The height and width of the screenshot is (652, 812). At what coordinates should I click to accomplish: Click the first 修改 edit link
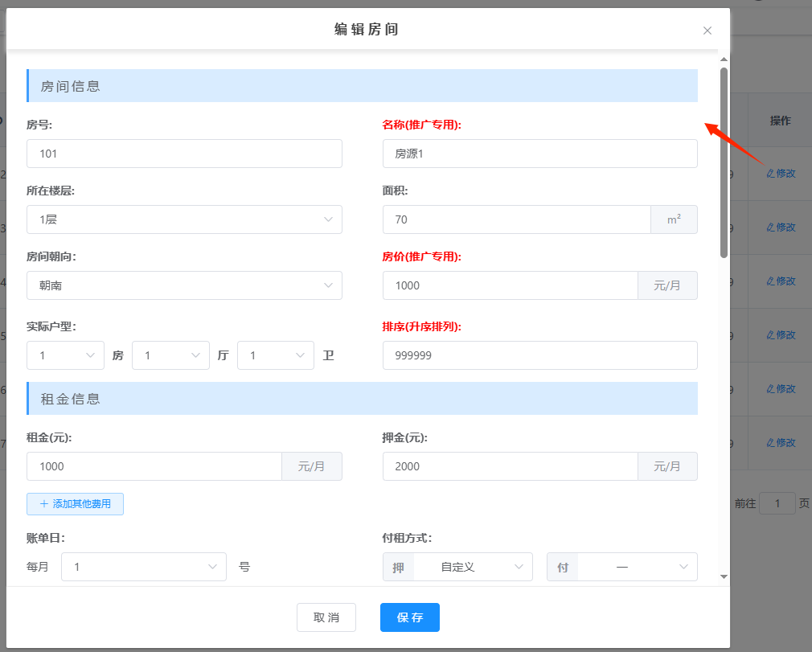coord(781,173)
